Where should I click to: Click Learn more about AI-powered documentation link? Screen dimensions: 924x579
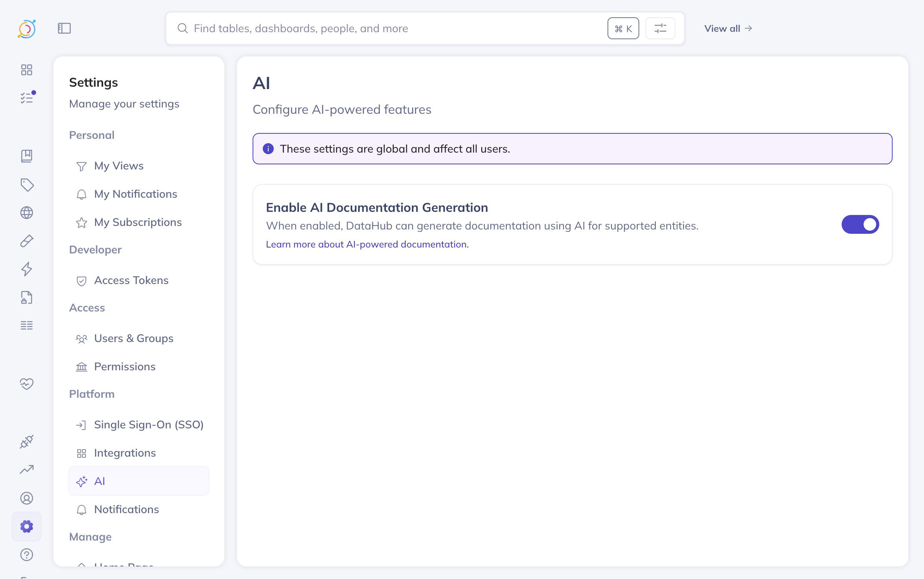click(367, 244)
